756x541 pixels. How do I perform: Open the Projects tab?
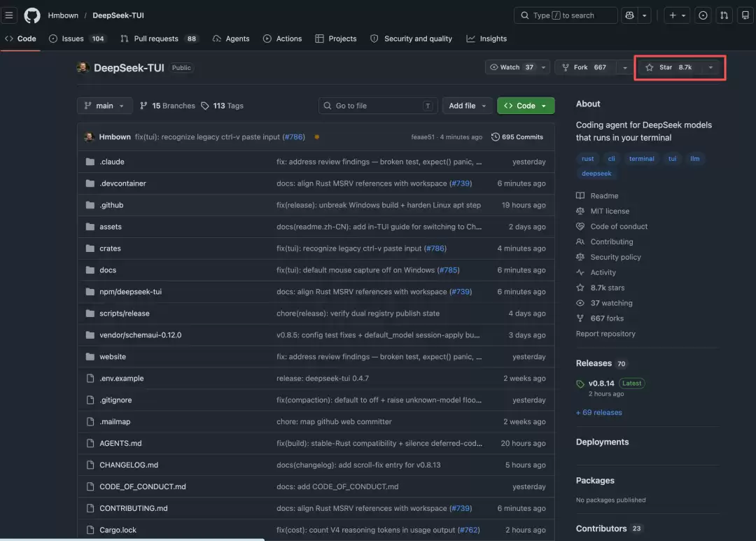(335, 38)
